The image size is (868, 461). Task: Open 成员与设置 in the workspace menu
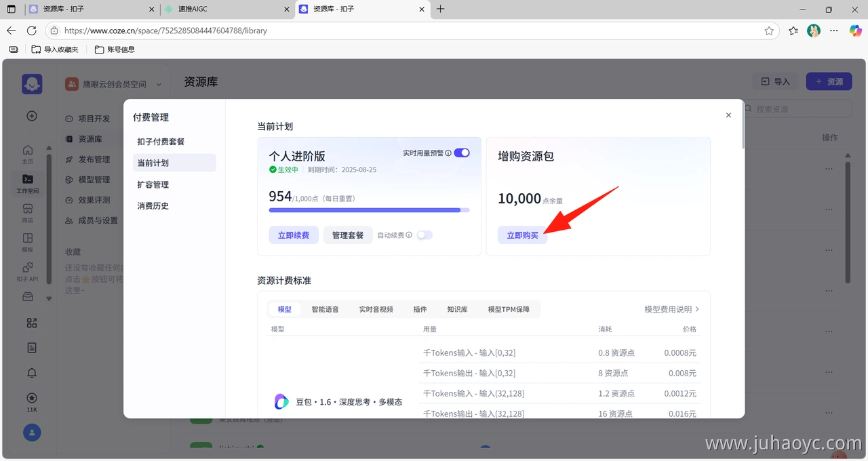coord(92,220)
